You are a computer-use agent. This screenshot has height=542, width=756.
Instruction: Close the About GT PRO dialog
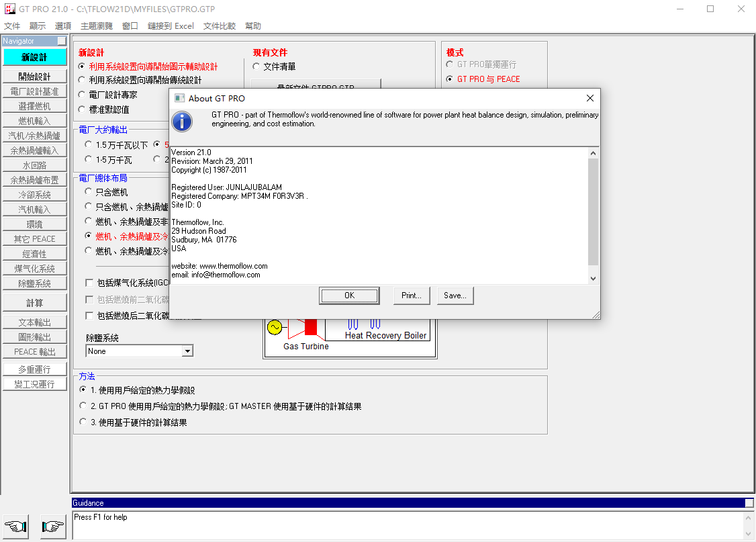coord(589,98)
